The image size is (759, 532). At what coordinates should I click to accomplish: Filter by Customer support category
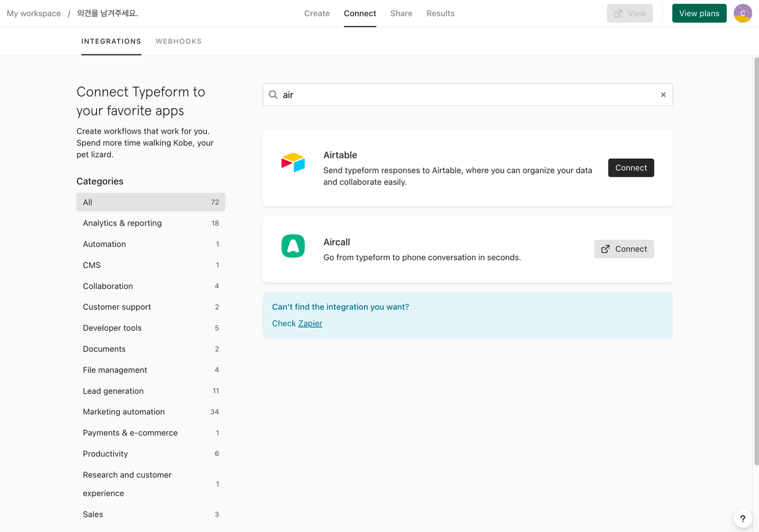[151, 307]
